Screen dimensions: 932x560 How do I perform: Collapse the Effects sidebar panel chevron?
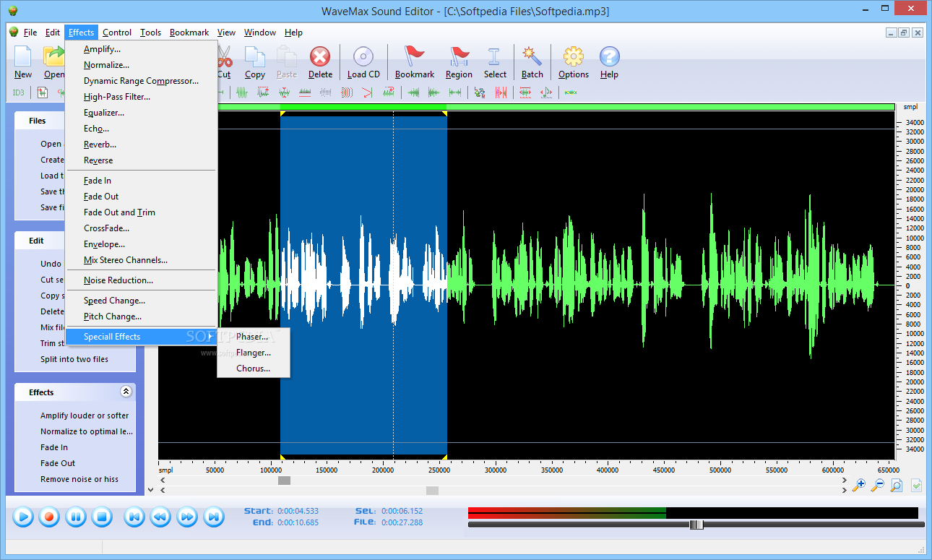coord(126,392)
